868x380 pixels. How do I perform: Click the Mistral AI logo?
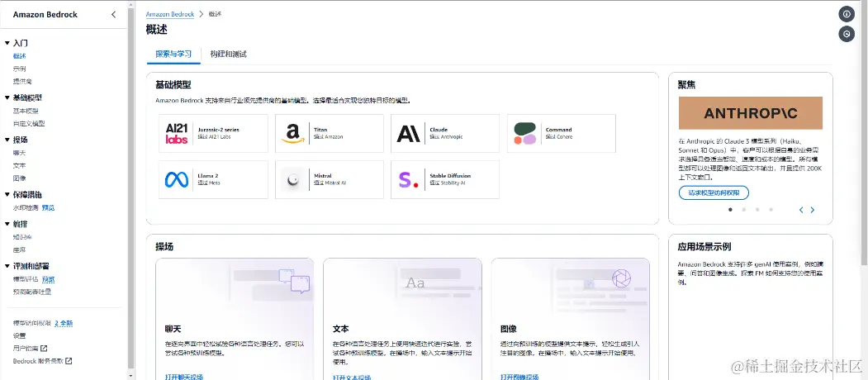tap(293, 179)
